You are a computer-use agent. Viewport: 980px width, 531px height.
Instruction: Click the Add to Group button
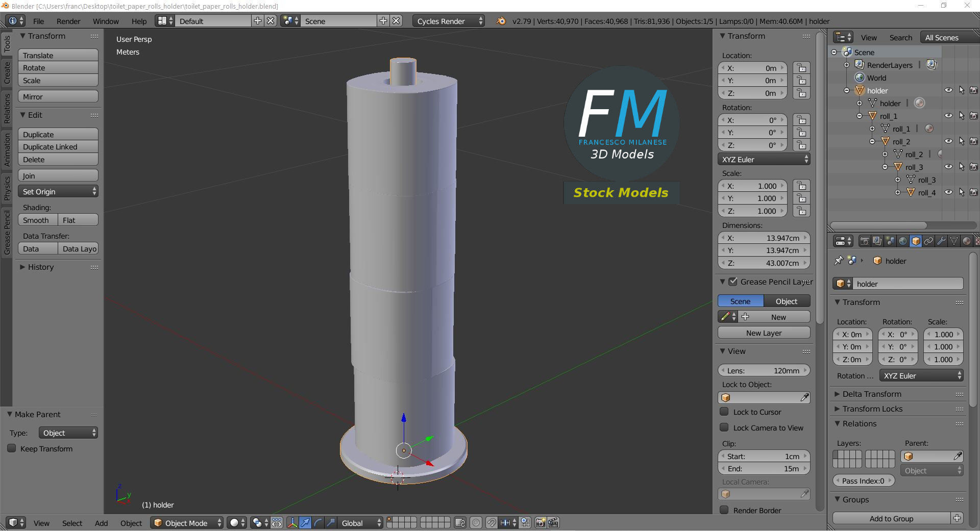point(891,518)
